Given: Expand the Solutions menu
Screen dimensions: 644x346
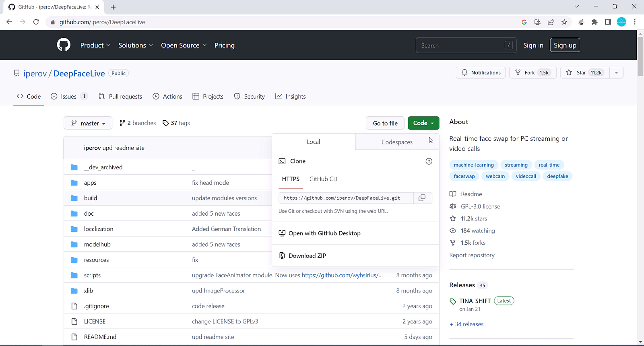Looking at the screenshot, I should coord(136,45).
